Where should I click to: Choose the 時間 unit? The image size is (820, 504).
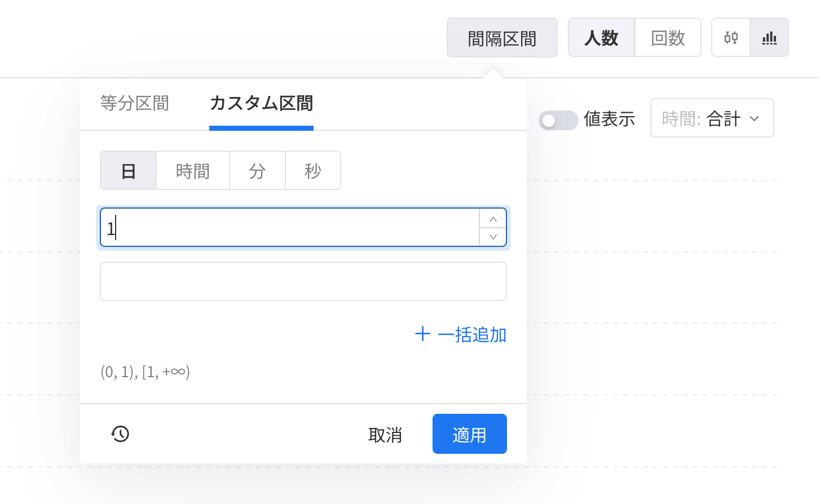tap(193, 171)
